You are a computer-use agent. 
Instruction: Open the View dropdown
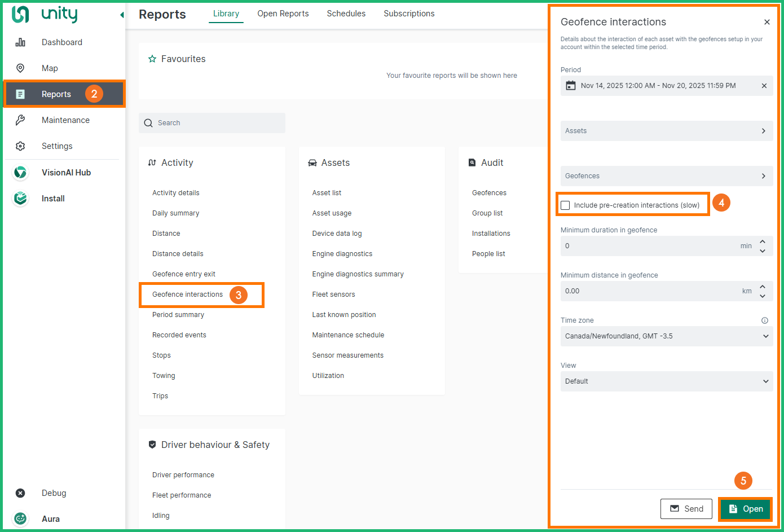pyautogui.click(x=666, y=381)
